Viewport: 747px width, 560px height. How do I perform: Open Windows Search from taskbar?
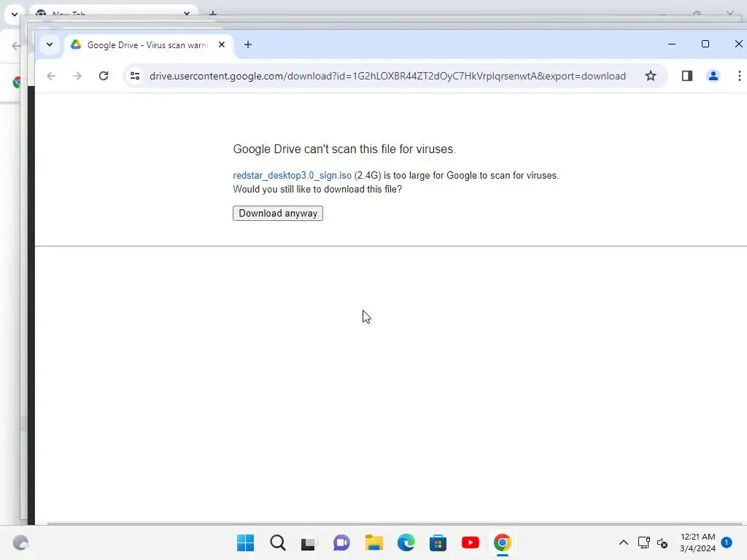pos(278,542)
